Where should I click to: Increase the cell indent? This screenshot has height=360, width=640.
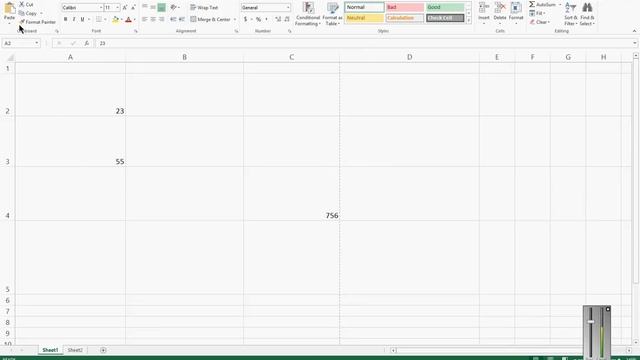[x=182, y=19]
